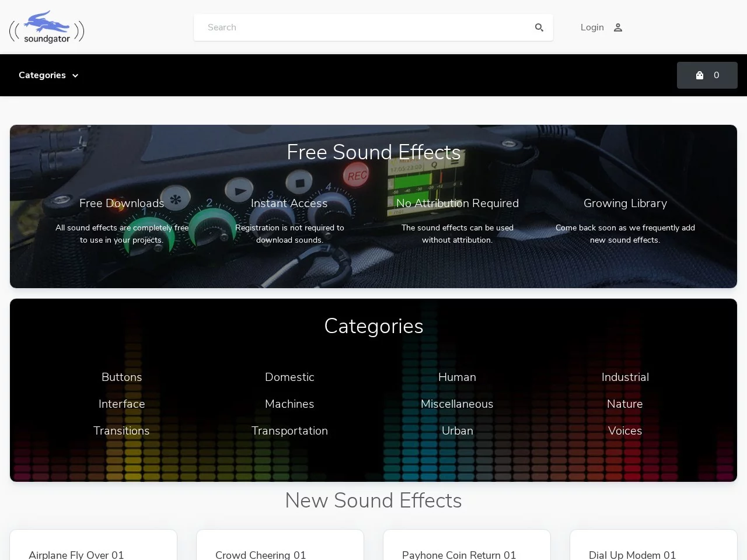Expand the Categories dropdown chevron
Image resolution: width=747 pixels, height=560 pixels.
[x=75, y=75]
